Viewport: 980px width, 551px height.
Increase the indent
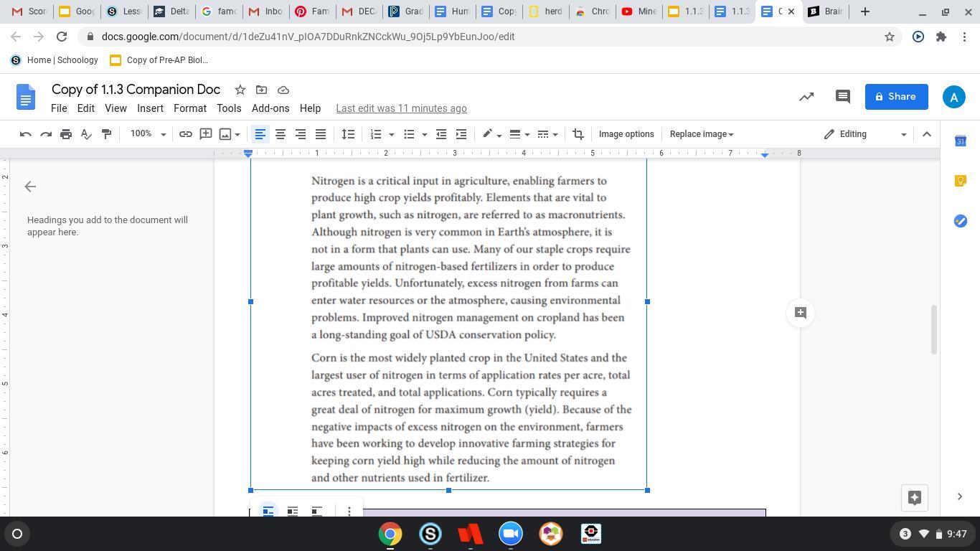coord(461,134)
